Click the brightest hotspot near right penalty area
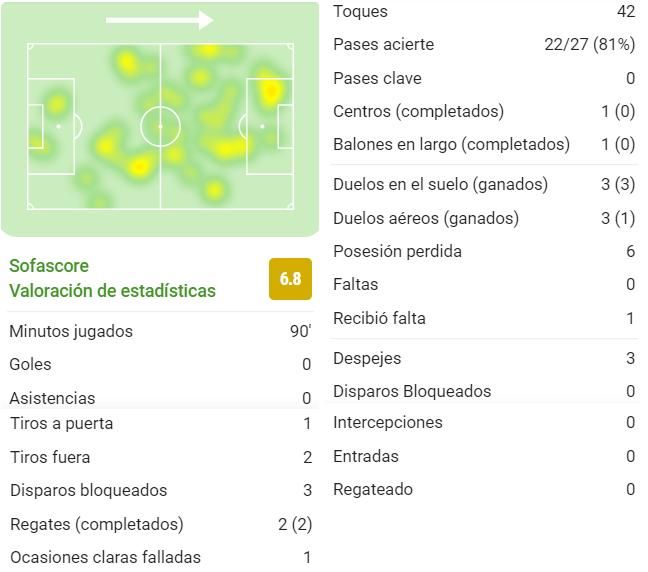648x572 pixels. tap(271, 91)
